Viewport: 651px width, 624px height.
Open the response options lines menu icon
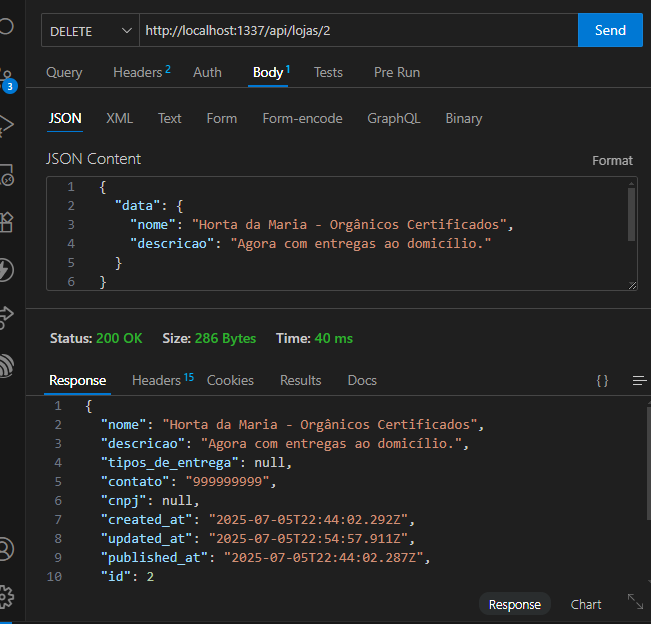[x=639, y=380]
